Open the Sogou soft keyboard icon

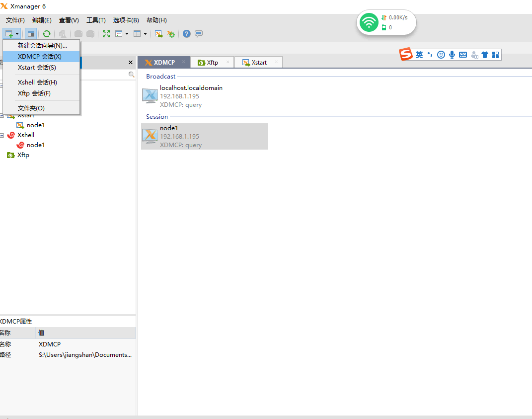463,55
